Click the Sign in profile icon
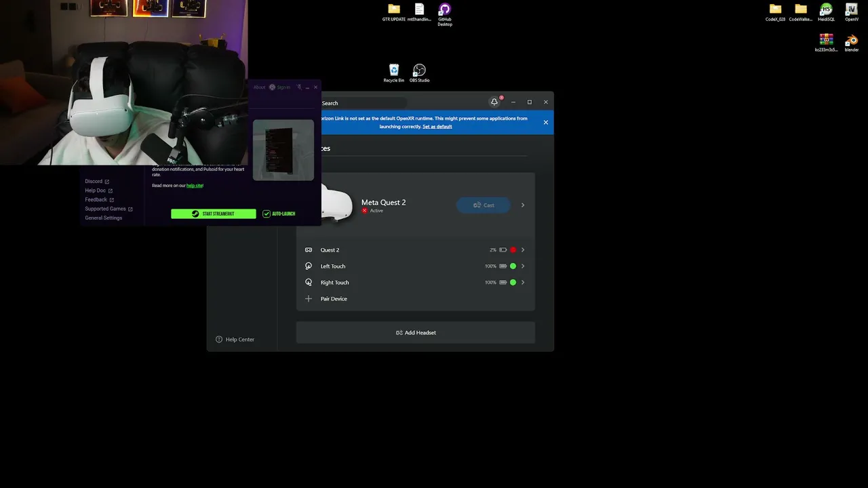868x488 pixels. tap(272, 87)
